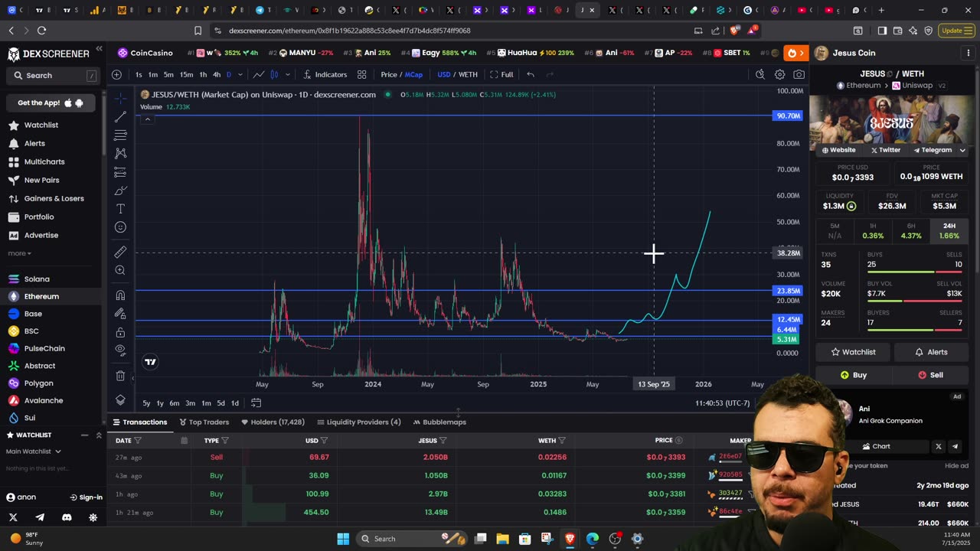Select the crosshair cursor tool in chart
Screen dimensions: 980x551
pos(120,98)
